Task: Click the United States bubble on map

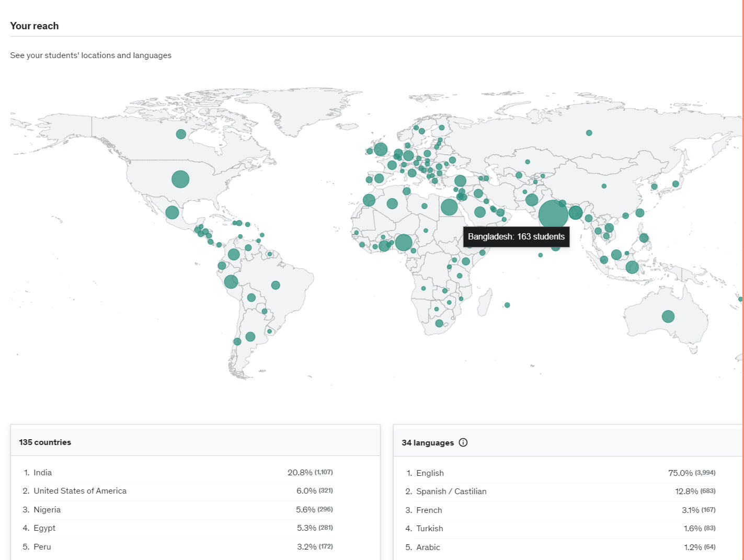Action: (x=180, y=179)
